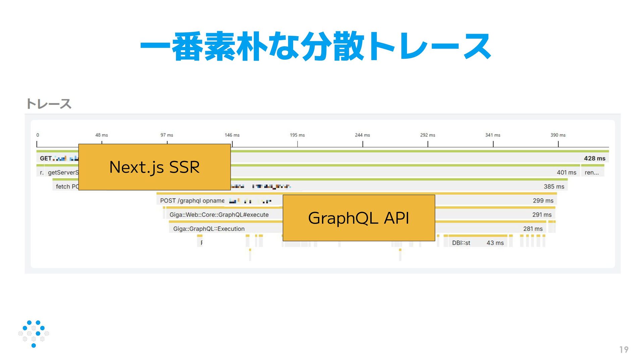
Task: Click the 146 ms timeline marker
Action: [x=232, y=135]
